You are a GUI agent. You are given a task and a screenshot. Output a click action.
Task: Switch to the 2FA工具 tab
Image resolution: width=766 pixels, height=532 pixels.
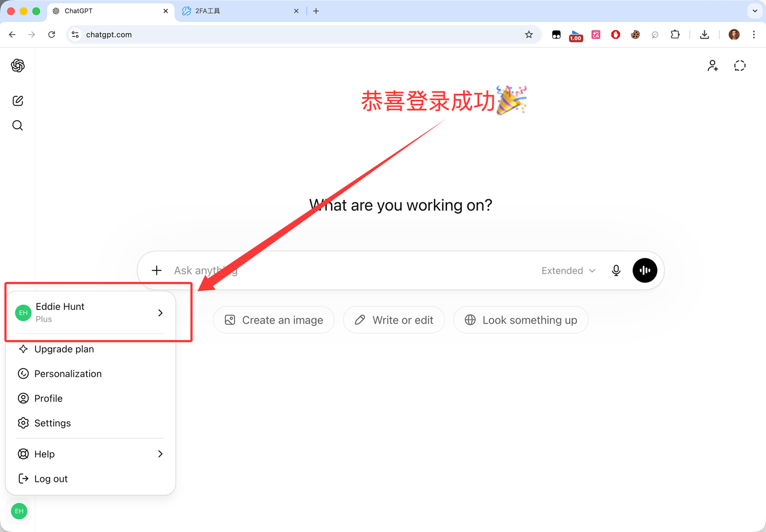point(239,11)
